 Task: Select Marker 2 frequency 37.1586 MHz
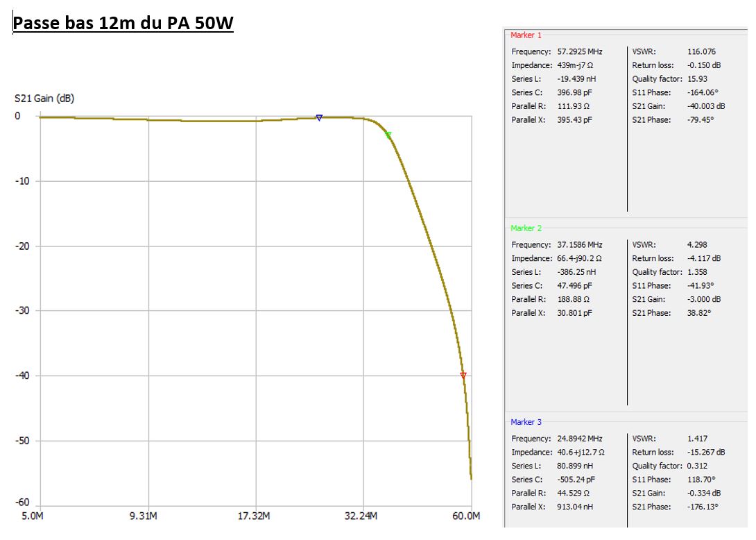580,244
